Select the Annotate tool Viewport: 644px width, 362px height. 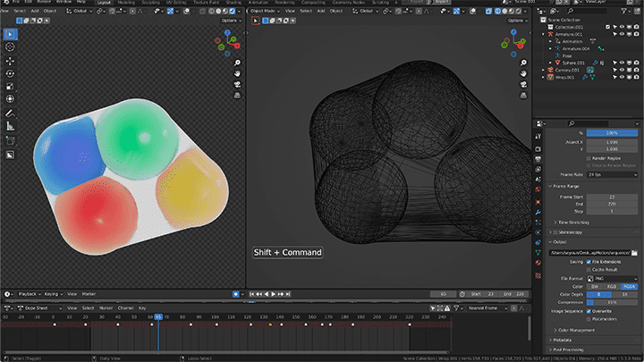(x=10, y=114)
